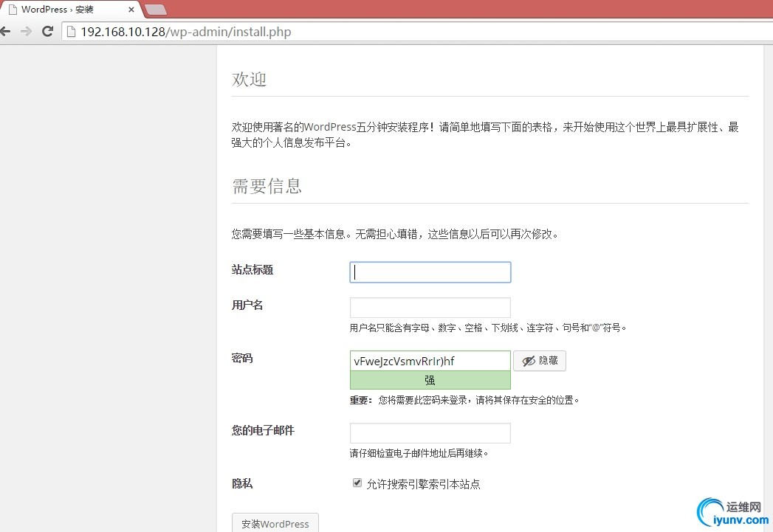This screenshot has width=773, height=532.
Task: Click the 隐私 label
Action: tap(242, 484)
